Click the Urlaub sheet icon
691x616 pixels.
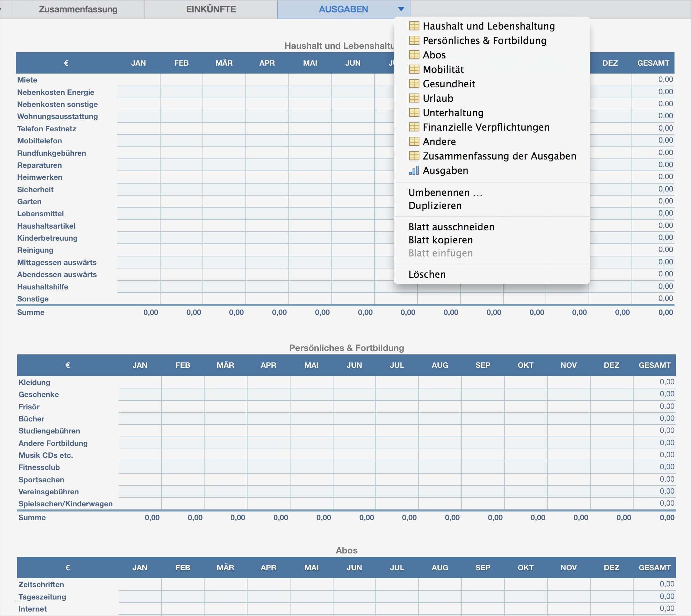click(414, 98)
